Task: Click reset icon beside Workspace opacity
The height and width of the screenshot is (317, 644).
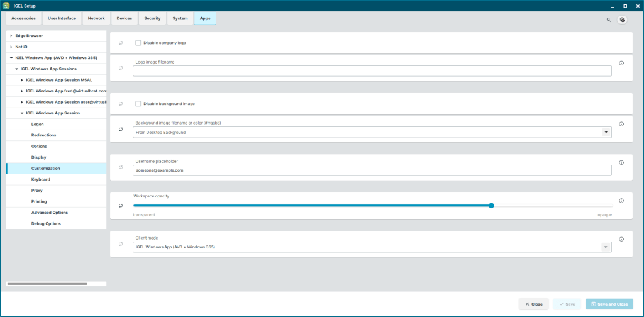Action: click(x=121, y=206)
